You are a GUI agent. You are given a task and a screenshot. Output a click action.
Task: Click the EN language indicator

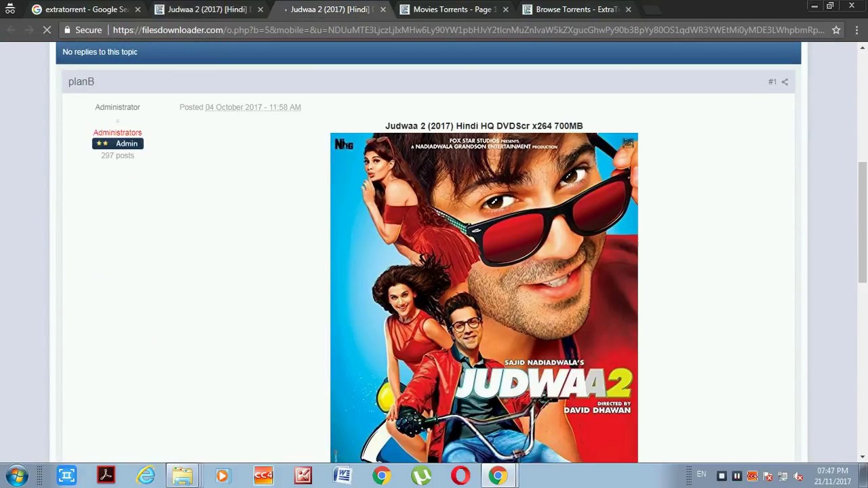tap(701, 474)
